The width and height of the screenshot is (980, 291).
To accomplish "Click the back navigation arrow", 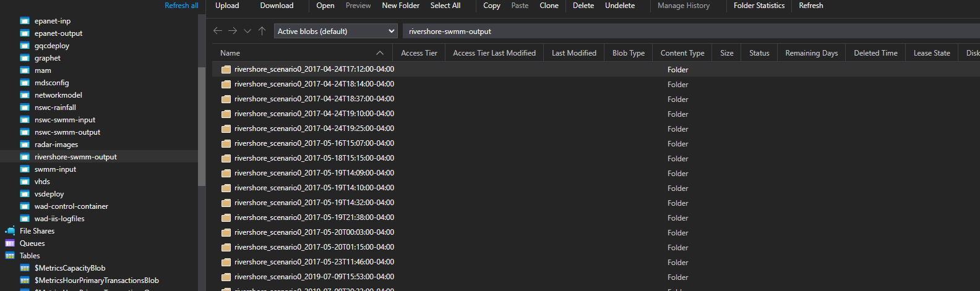I will 217,31.
